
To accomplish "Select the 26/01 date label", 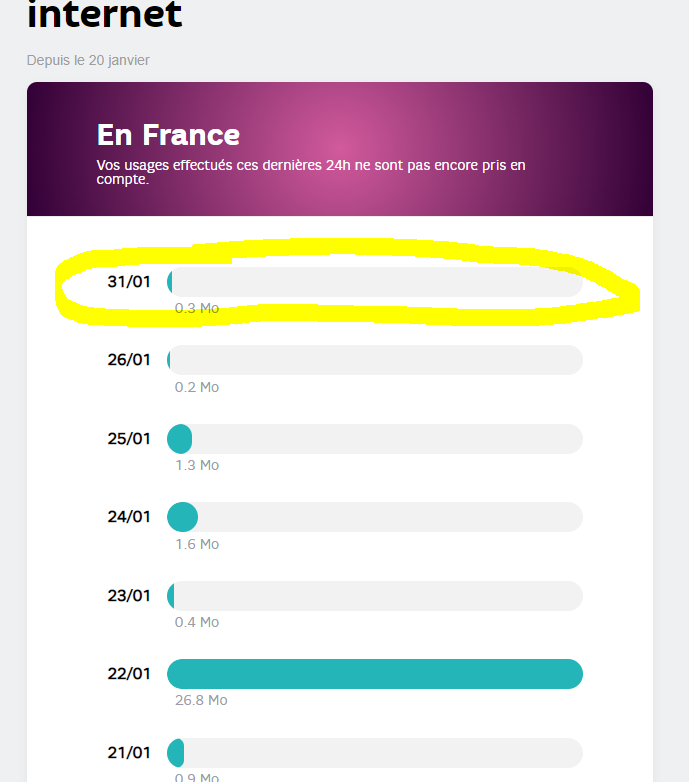I will tap(129, 360).
